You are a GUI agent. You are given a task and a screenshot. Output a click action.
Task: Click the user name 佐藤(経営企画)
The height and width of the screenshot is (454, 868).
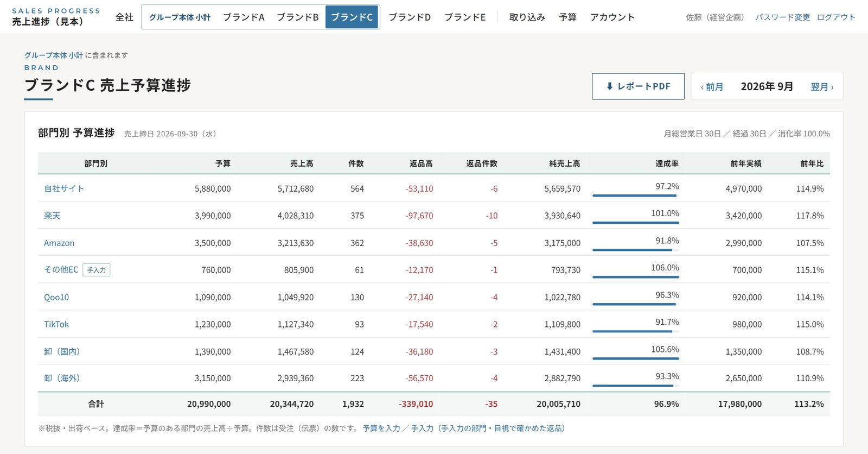tap(715, 17)
